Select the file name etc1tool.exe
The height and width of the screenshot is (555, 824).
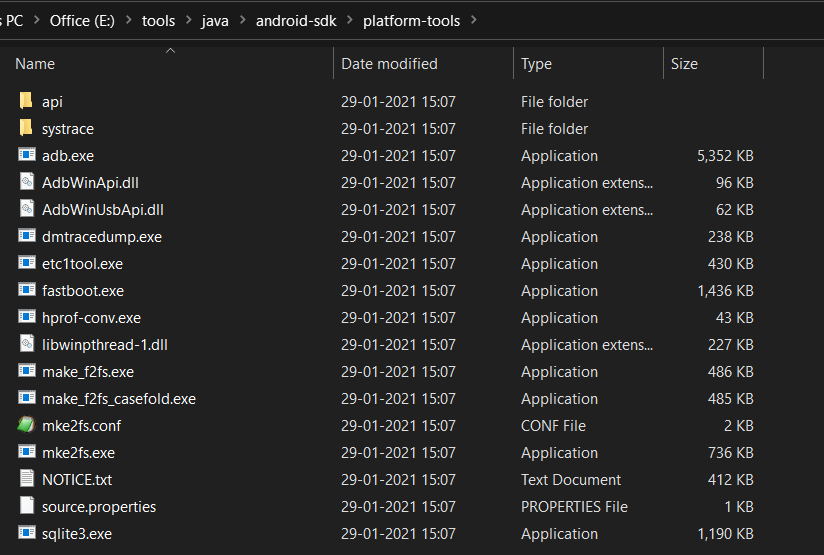tap(83, 264)
